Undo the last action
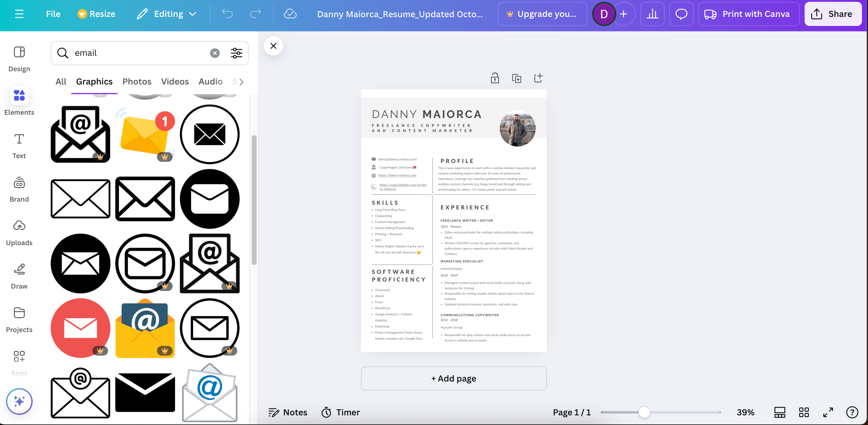This screenshot has height=425, width=868. [x=228, y=14]
